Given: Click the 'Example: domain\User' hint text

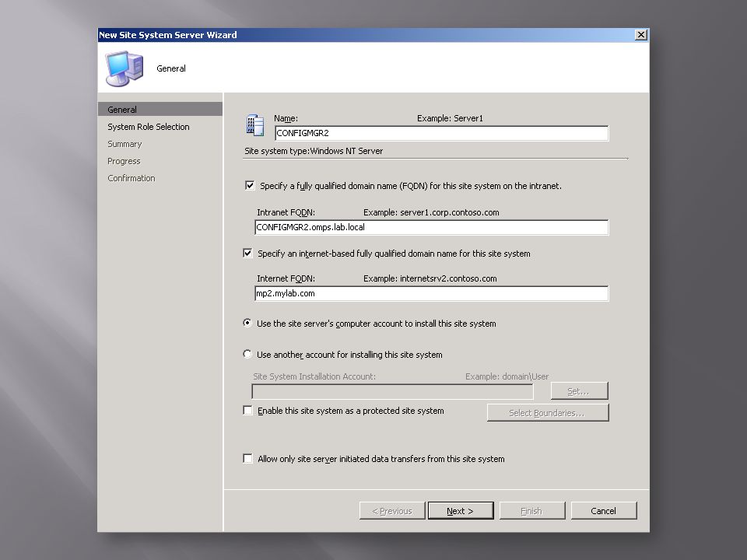Looking at the screenshot, I should pyautogui.click(x=507, y=376).
